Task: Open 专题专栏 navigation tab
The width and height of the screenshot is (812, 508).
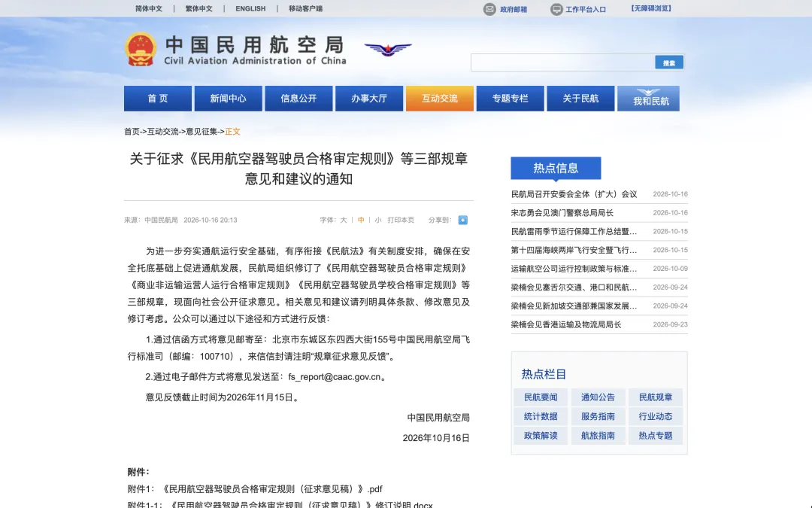Action: point(510,99)
